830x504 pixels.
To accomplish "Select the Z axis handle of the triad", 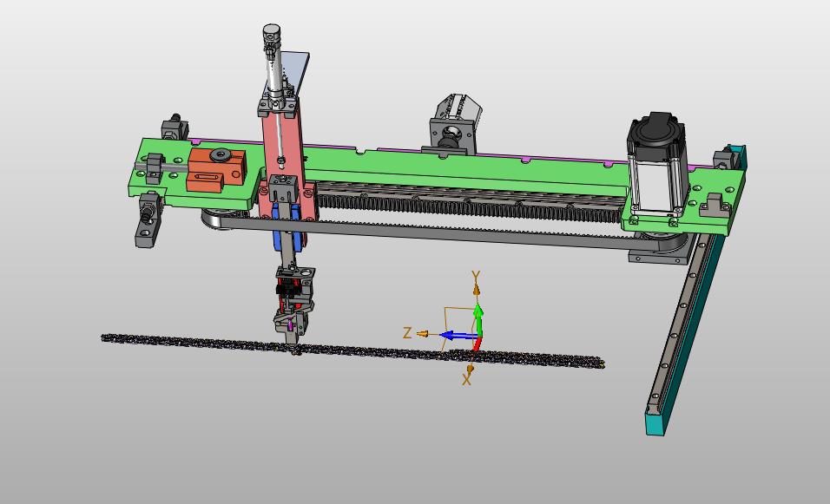I will tap(423, 334).
